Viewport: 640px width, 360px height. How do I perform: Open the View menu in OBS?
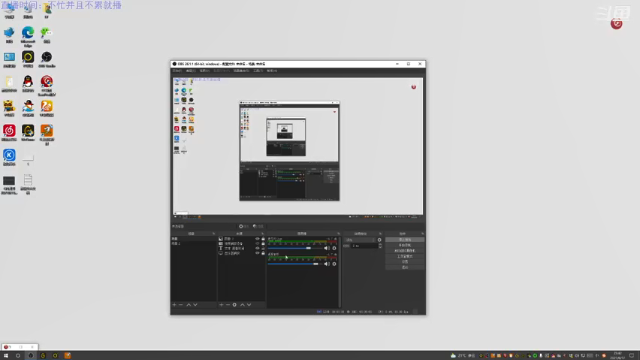[x=204, y=71]
